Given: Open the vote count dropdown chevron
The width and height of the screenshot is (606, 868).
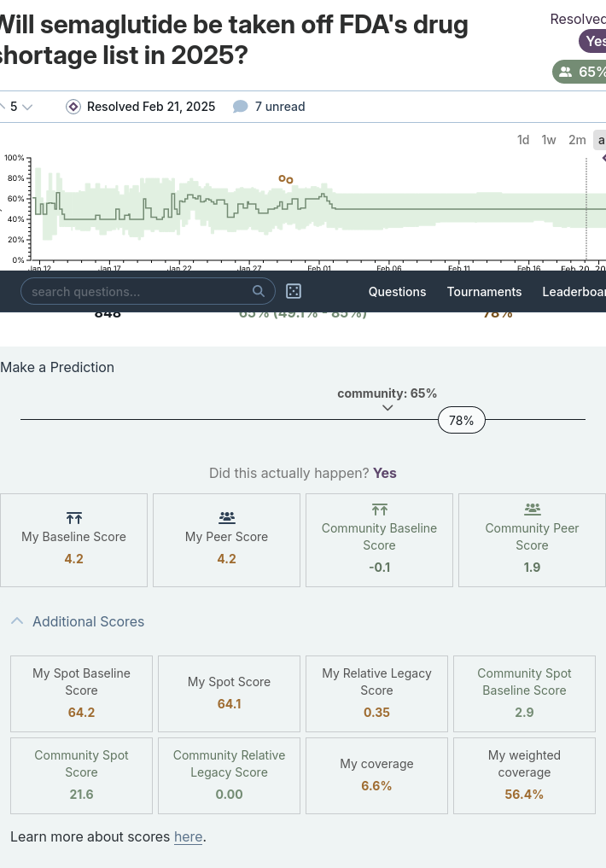Looking at the screenshot, I should click(x=26, y=107).
